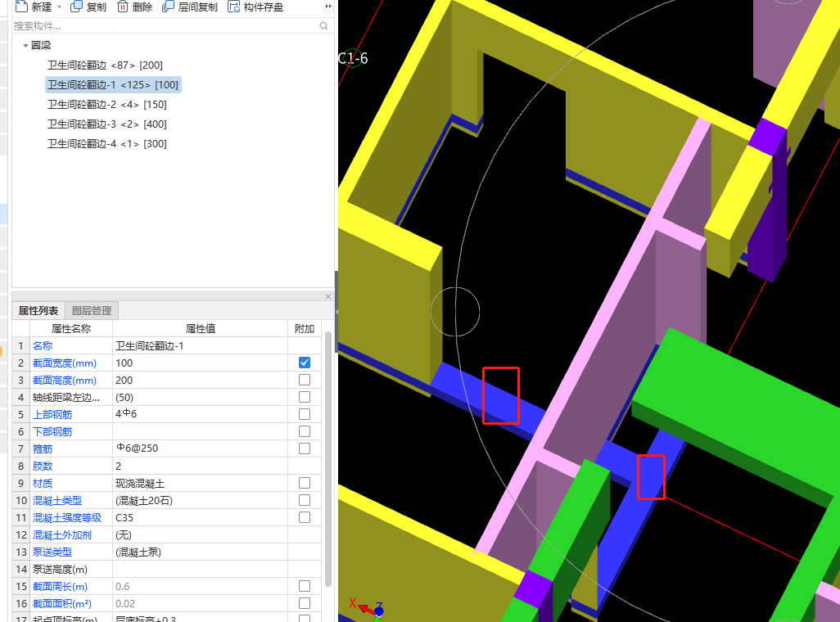Click the 肢数 value 2 cell
The height and width of the screenshot is (622, 840).
click(201, 466)
